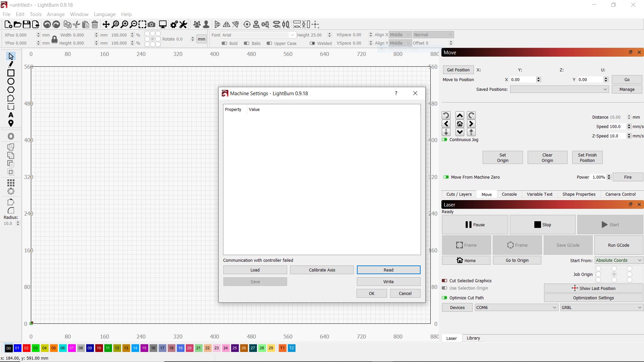
Task: Switch to the Cuts / Layers tab
Action: [x=459, y=194]
